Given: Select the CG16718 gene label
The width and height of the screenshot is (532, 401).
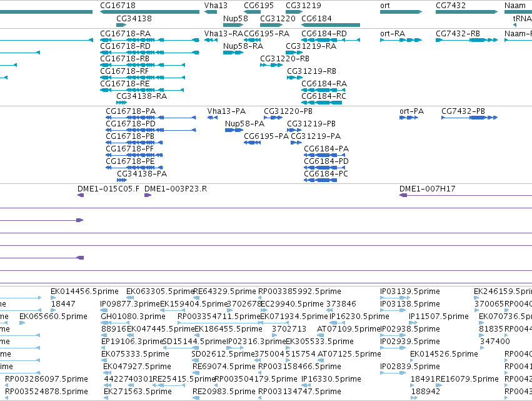Looking at the screenshot, I should point(118,6).
